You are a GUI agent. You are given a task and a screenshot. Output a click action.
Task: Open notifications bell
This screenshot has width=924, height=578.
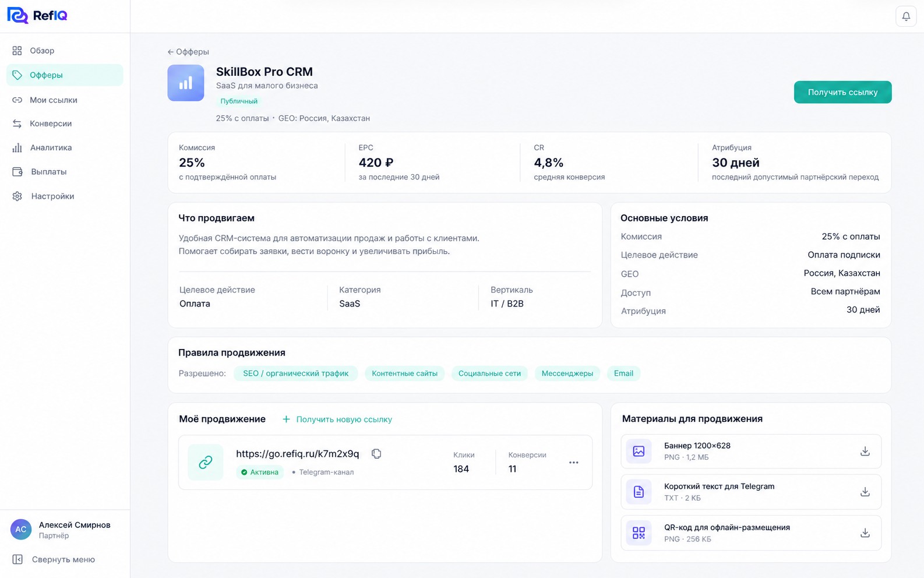coord(906,16)
